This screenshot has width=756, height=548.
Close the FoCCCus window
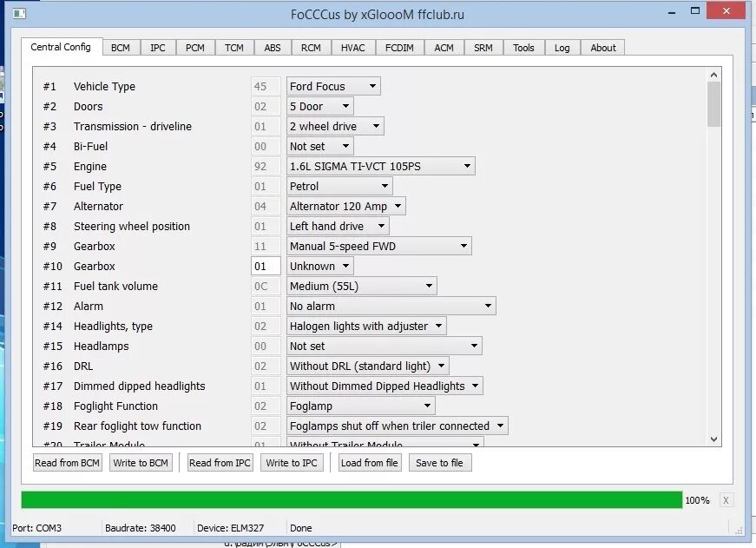click(x=726, y=11)
